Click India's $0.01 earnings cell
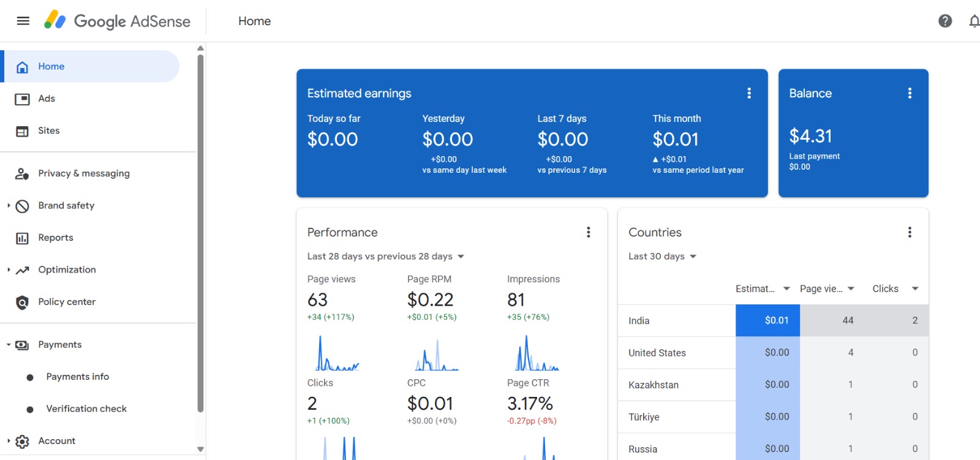Screen dimensions: 980x460 coord(767,320)
